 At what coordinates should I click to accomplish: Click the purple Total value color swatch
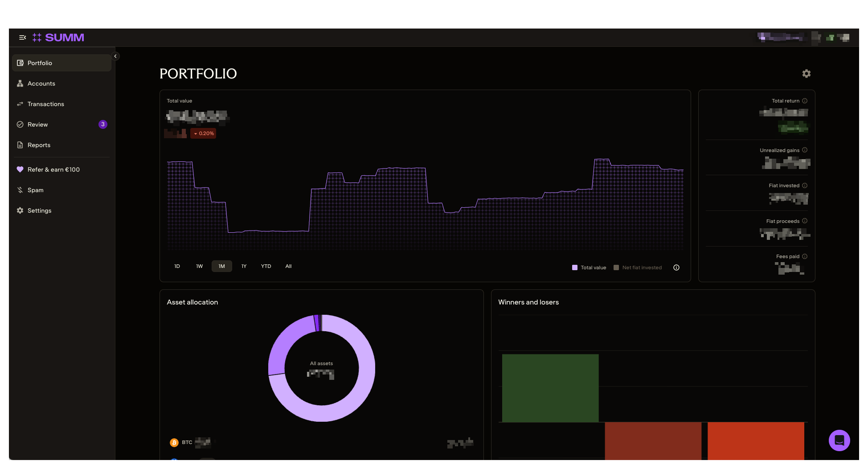pos(575,267)
